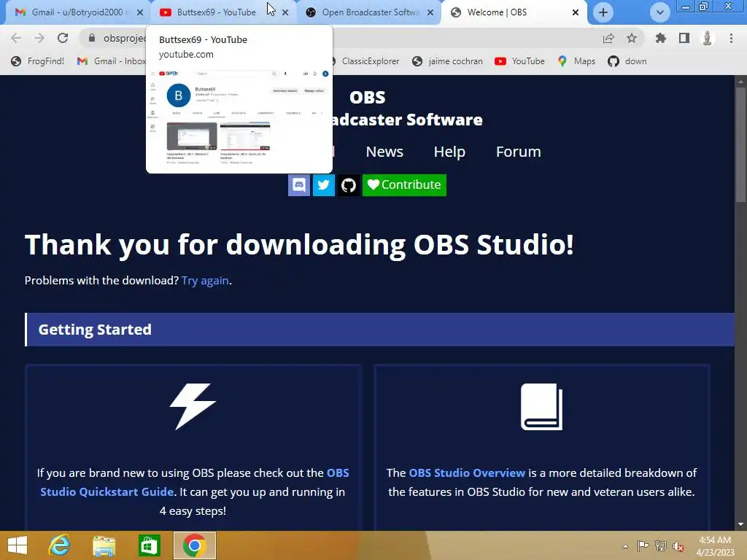747x560 pixels.
Task: Reload the current page
Action: (x=63, y=38)
